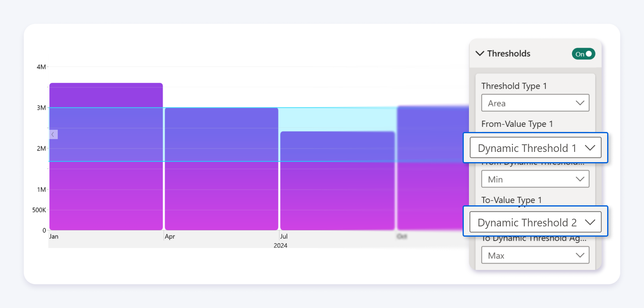Toggle the Thresholds On switch off
Viewport: 644px width, 308px height.
[x=583, y=54]
